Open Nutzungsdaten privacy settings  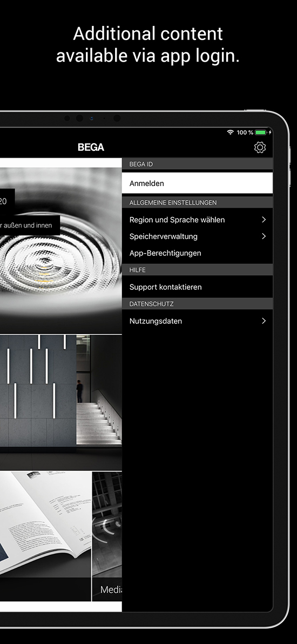(197, 321)
